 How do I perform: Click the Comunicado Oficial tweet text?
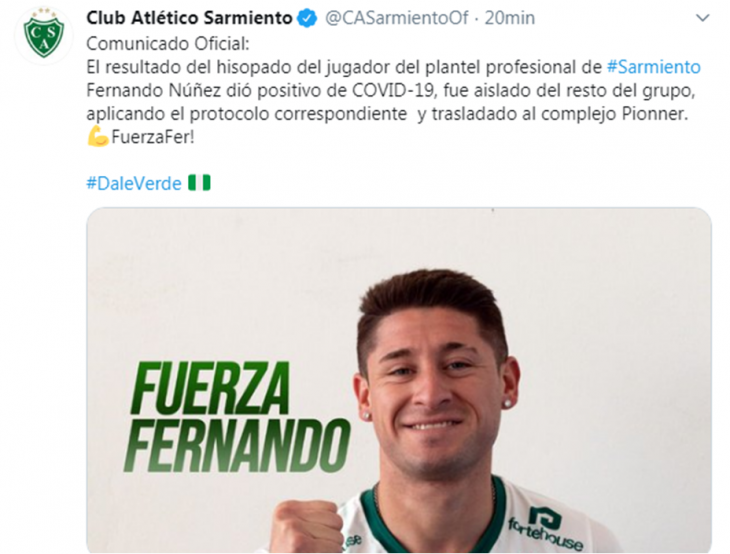[168, 44]
